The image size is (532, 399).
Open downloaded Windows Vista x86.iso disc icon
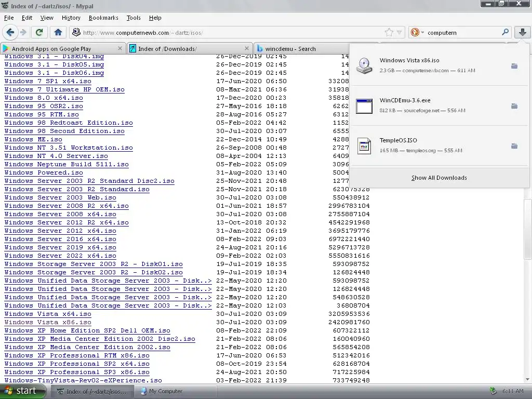[x=364, y=65]
